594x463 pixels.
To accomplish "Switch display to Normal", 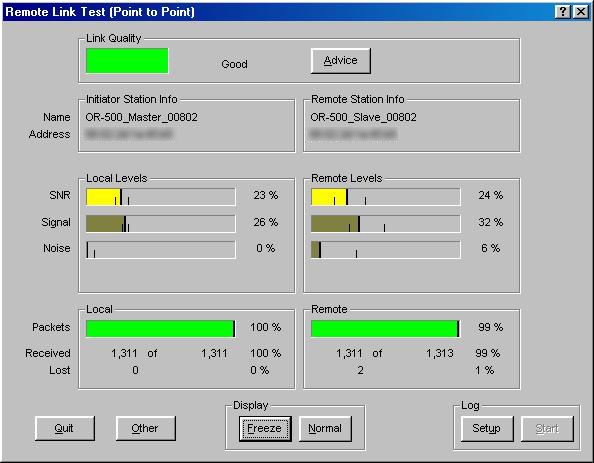I will pyautogui.click(x=325, y=429).
